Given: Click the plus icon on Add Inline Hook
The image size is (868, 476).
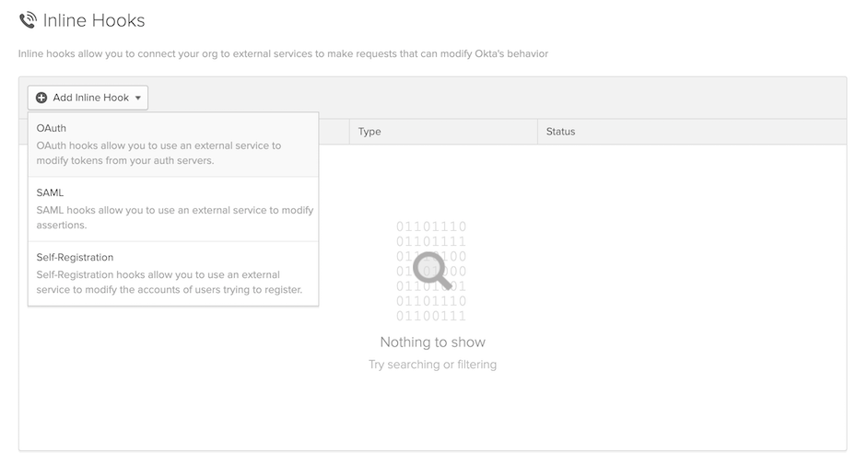Looking at the screenshot, I should click(x=41, y=98).
